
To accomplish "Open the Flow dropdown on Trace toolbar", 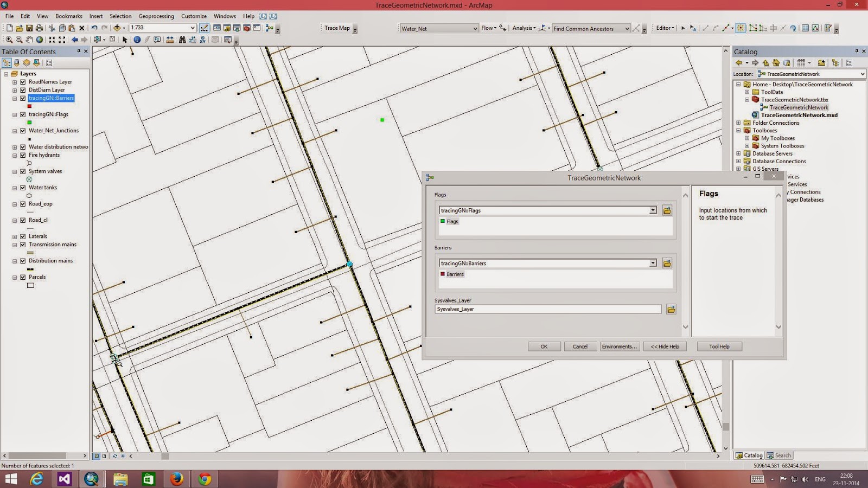I will tap(495, 28).
